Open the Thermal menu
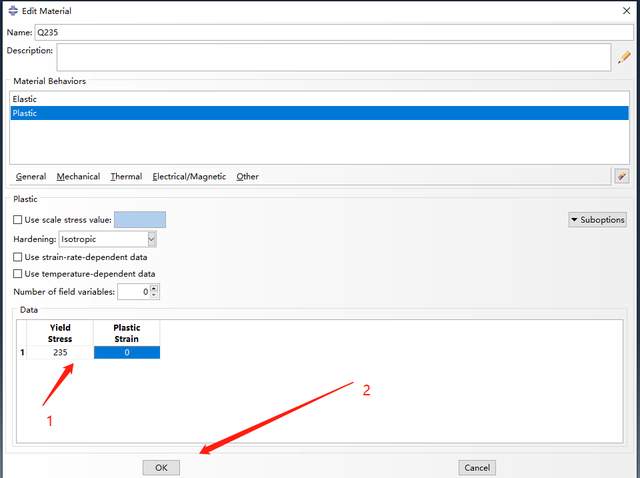 click(x=126, y=176)
